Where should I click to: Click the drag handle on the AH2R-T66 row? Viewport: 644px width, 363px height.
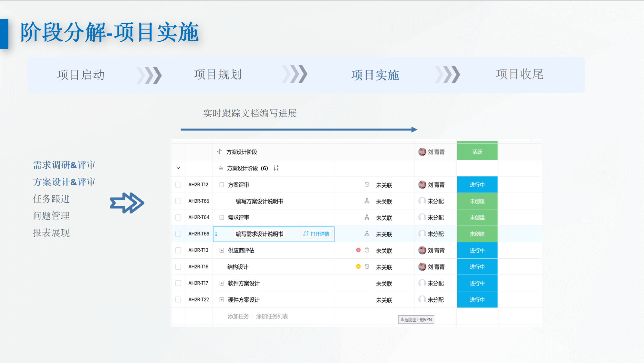(216, 234)
